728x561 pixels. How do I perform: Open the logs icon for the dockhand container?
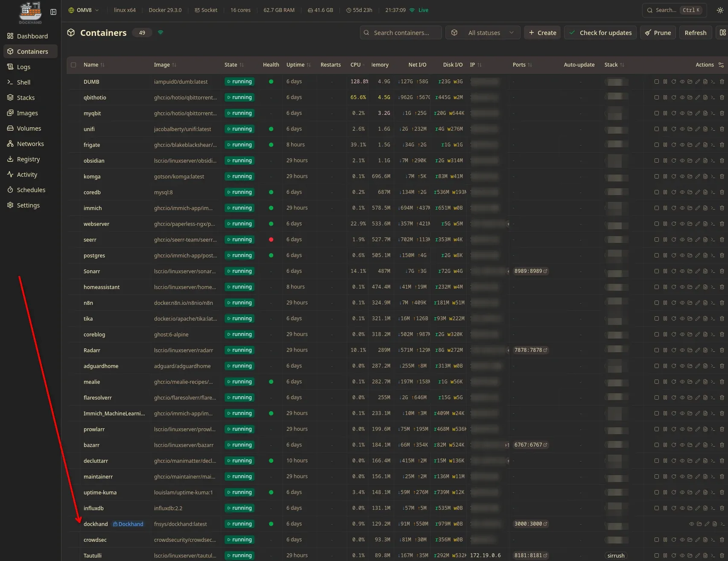[715, 524]
